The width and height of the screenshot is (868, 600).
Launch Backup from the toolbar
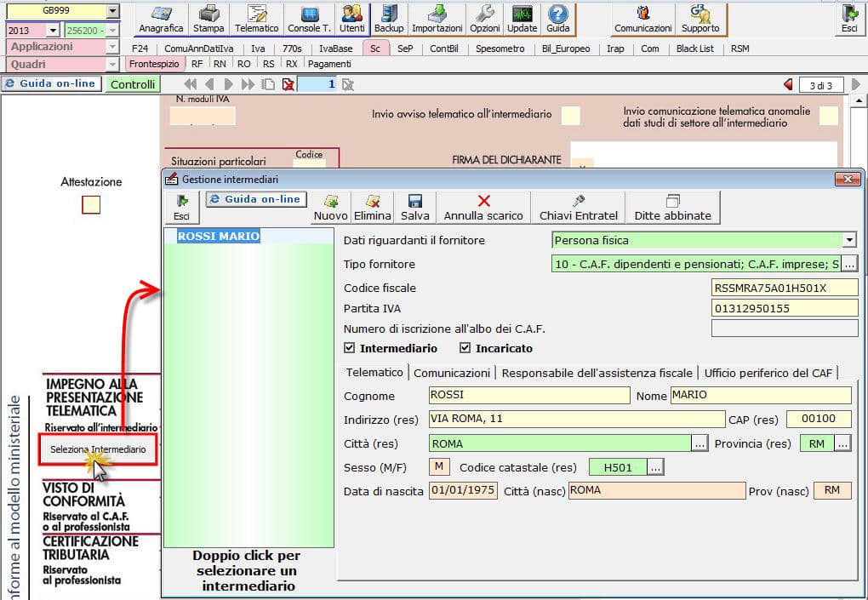(389, 19)
